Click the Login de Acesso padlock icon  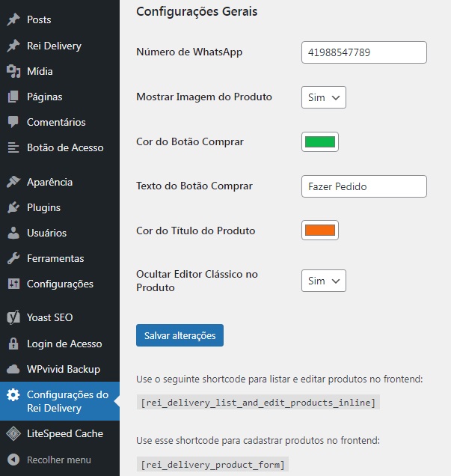(13, 344)
